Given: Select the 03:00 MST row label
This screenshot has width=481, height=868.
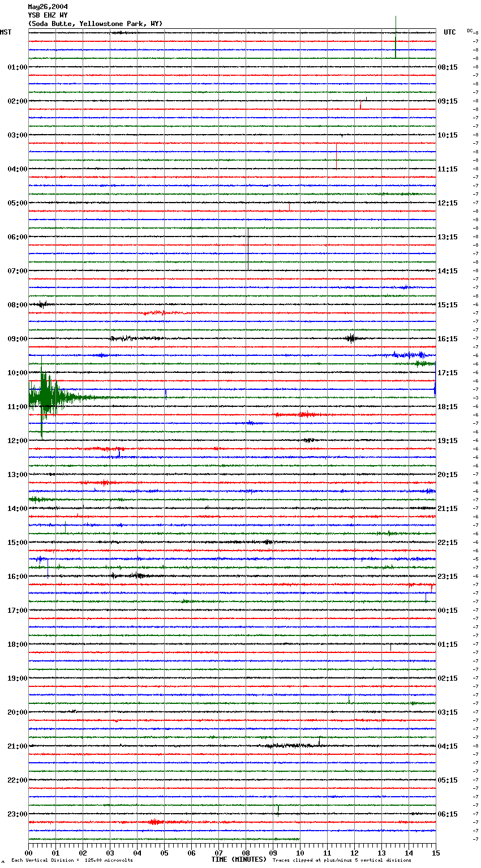Looking at the screenshot, I should pyautogui.click(x=18, y=135).
